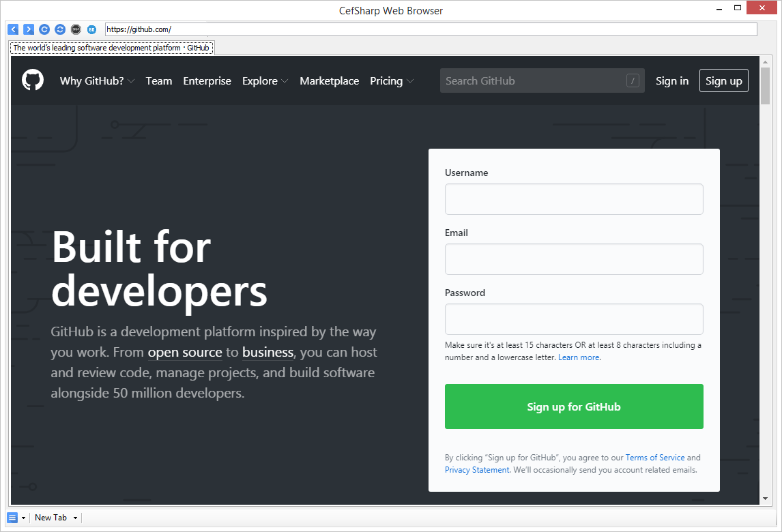Image resolution: width=782 pixels, height=532 pixels.
Task: Click the blue menu list icon in bottom bar
Action: (12, 518)
